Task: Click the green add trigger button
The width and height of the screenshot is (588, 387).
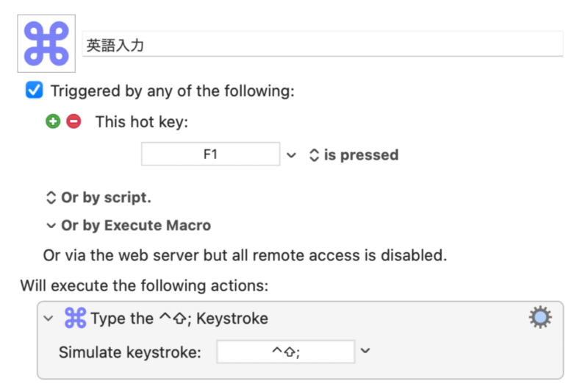Action: pos(53,121)
